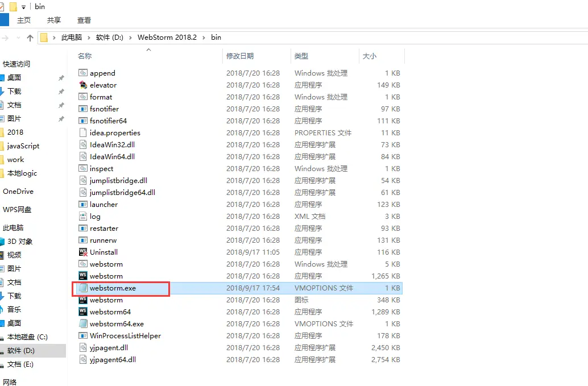The width and height of the screenshot is (588, 386).
Task: Click the webstorm.exe vmoptions file icon
Action: [83, 288]
